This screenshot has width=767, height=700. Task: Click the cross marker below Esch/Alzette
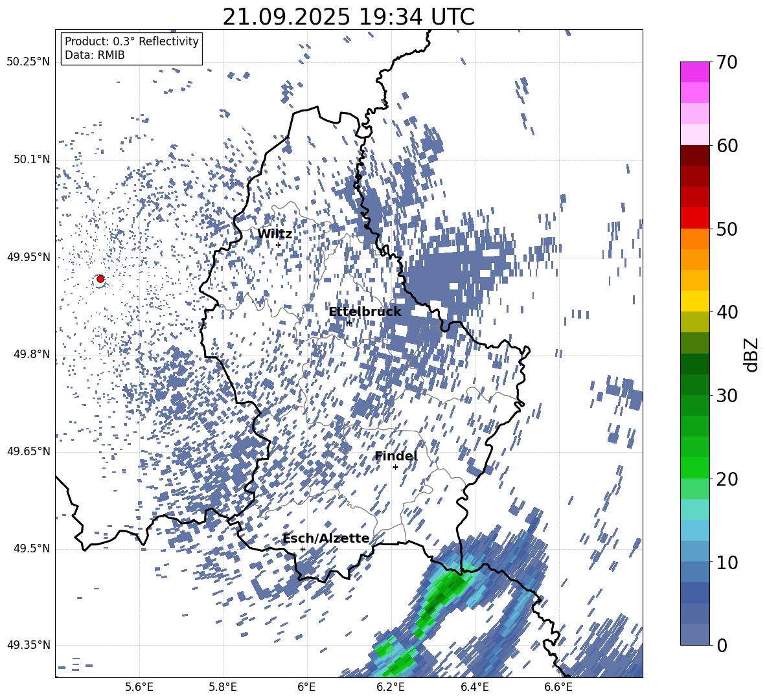pos(303,549)
